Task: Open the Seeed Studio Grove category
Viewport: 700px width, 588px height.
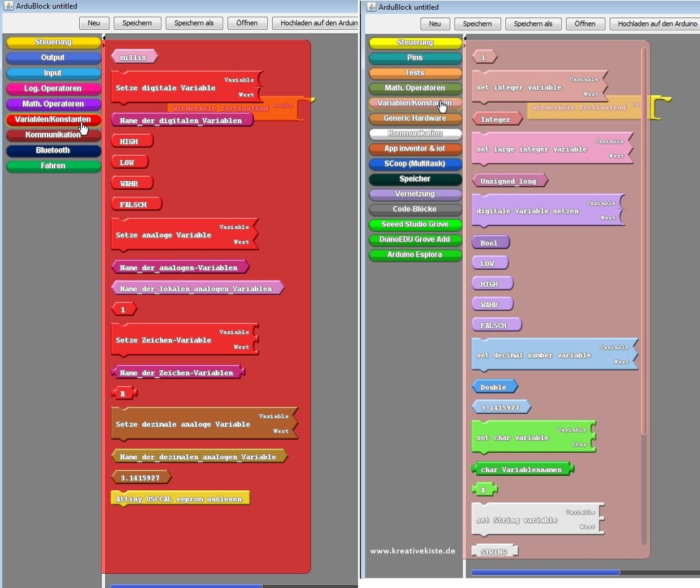Action: pos(415,224)
